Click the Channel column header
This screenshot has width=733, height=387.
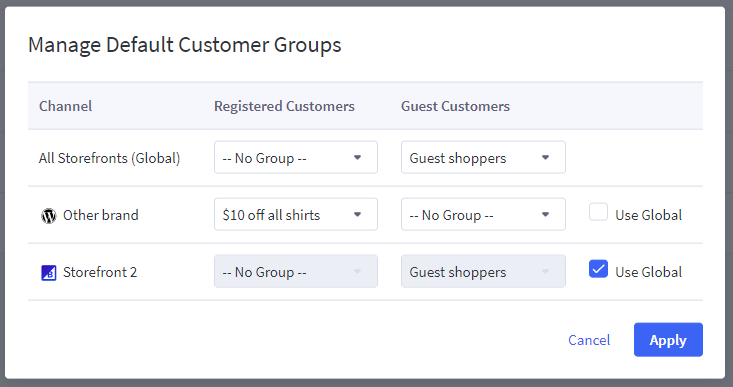tap(65, 106)
